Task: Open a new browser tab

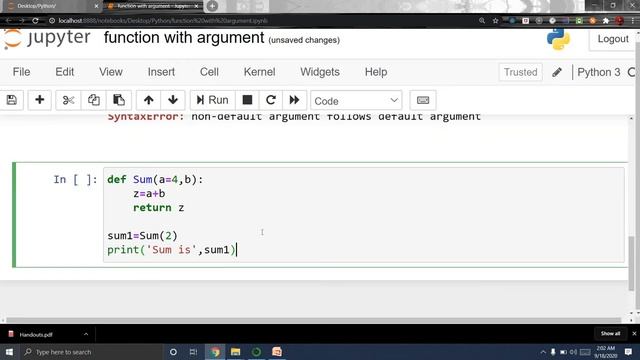Action: pyautogui.click(x=212, y=6)
